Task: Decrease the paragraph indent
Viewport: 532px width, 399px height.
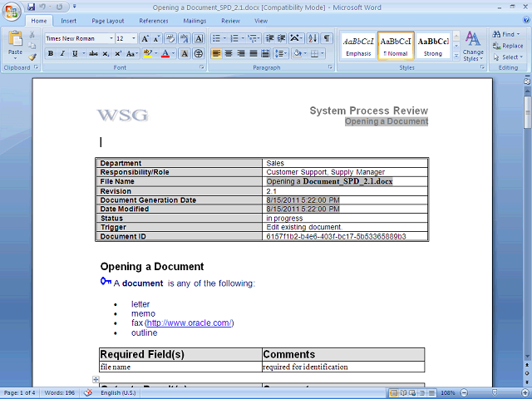Action: click(x=269, y=39)
